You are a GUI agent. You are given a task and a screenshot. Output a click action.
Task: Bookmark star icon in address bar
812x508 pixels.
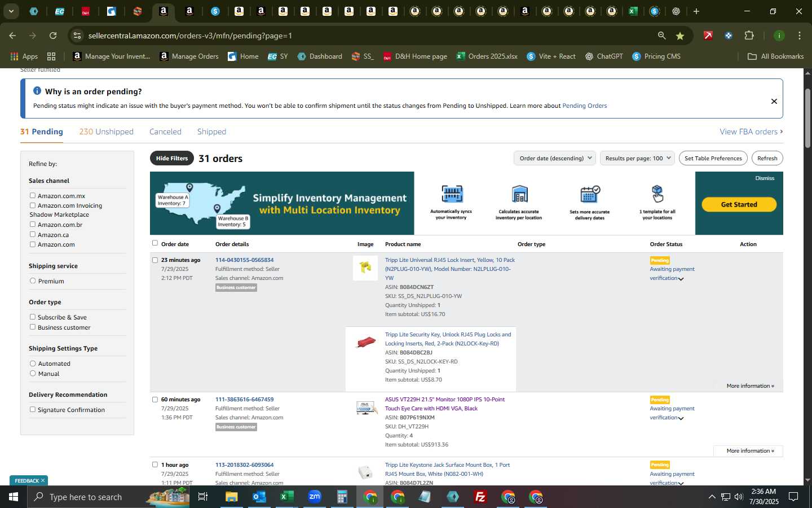click(680, 36)
